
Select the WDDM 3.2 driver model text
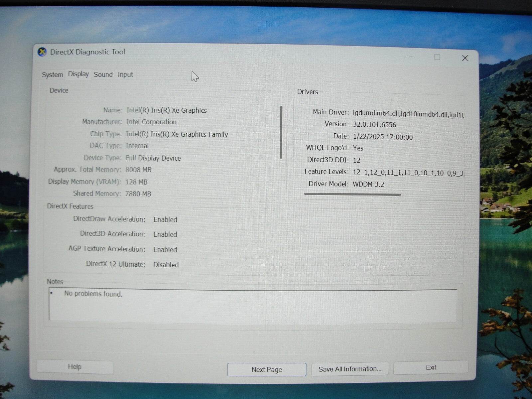tap(368, 184)
